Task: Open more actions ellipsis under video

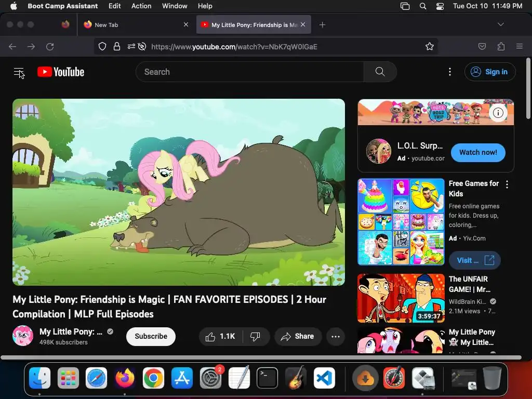Action: tap(336, 336)
